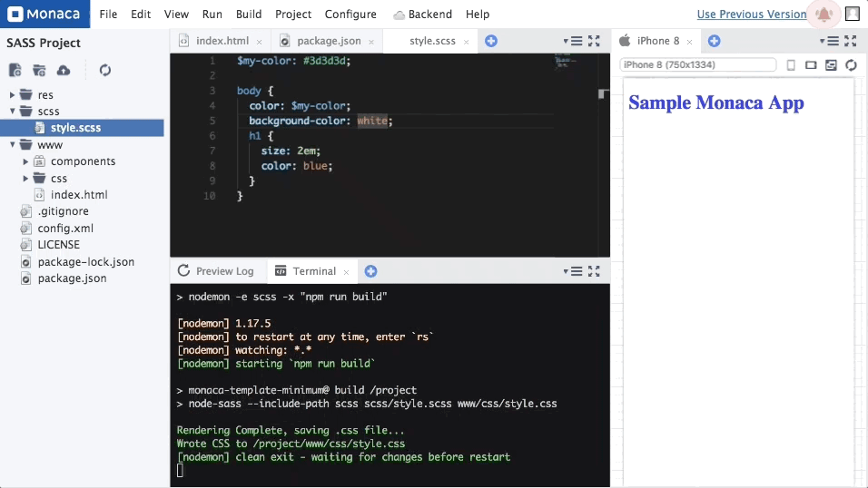Open preview in separate window icon
This screenshot has height=488, width=868.
(831, 65)
